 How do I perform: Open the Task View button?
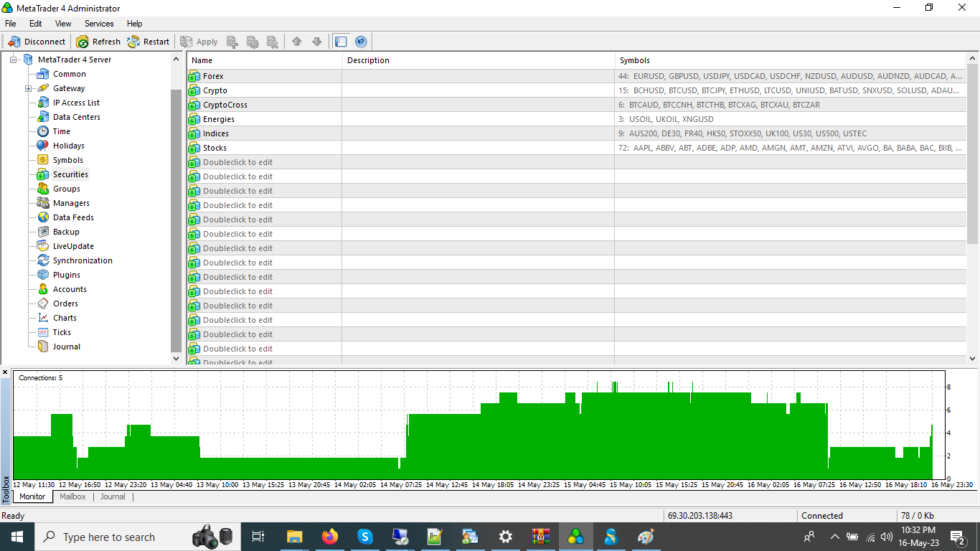[x=258, y=537]
